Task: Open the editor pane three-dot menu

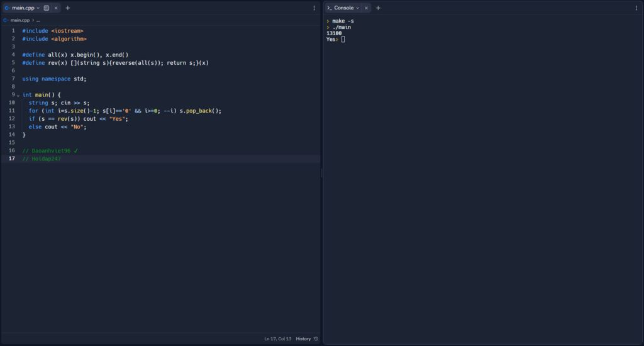Action: pos(314,8)
